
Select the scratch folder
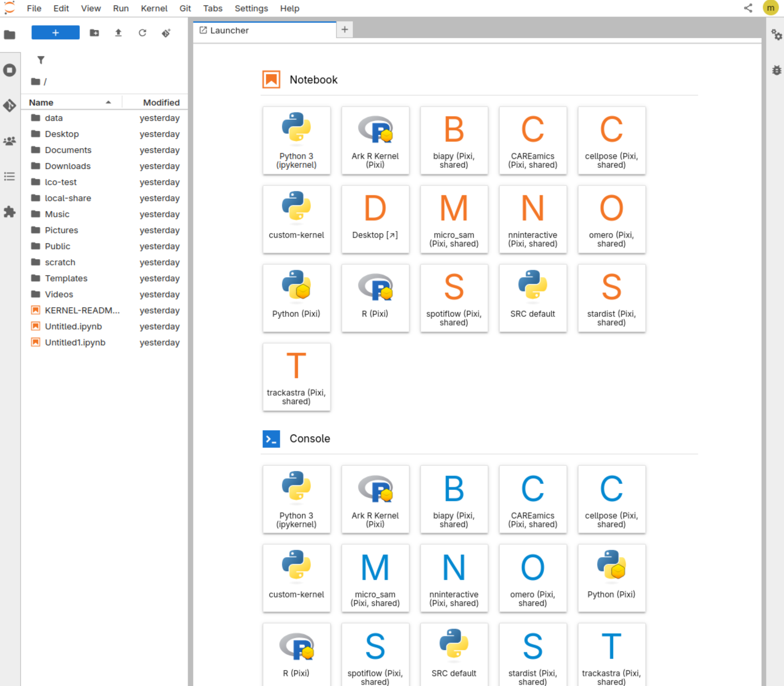pyautogui.click(x=105, y=262)
